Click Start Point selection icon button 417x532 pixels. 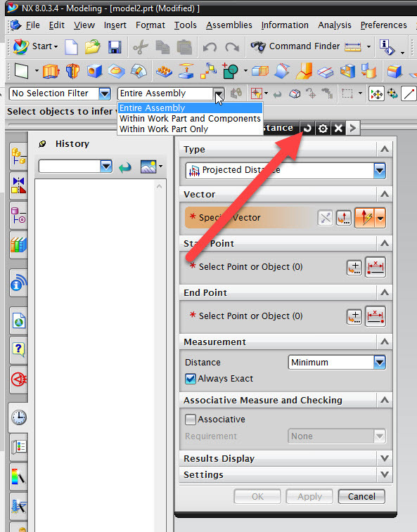376,268
